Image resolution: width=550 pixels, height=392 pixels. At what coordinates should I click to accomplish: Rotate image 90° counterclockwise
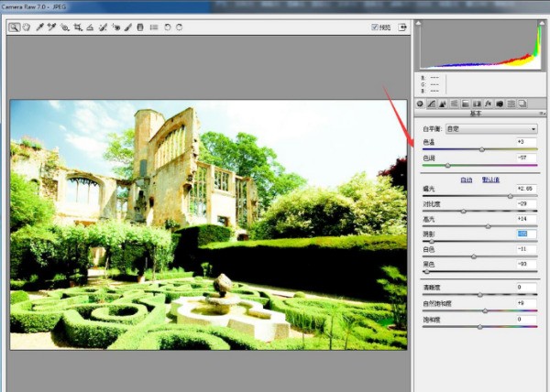[166, 27]
